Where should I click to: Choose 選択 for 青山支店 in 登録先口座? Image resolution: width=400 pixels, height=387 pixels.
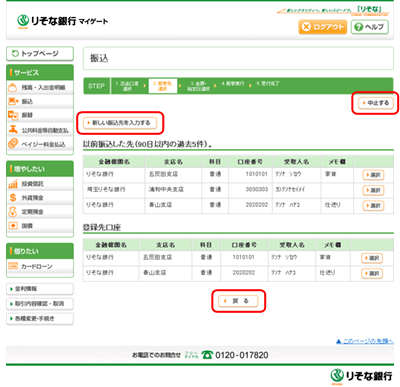(x=372, y=273)
